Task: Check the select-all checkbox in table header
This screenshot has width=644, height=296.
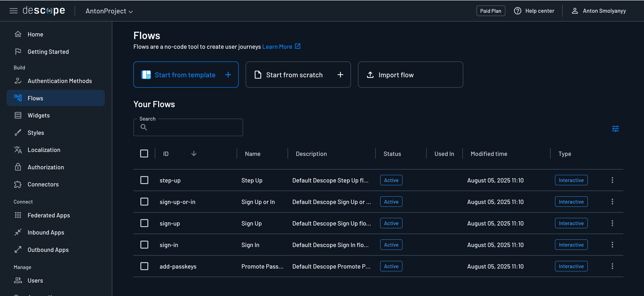Action: click(x=144, y=153)
